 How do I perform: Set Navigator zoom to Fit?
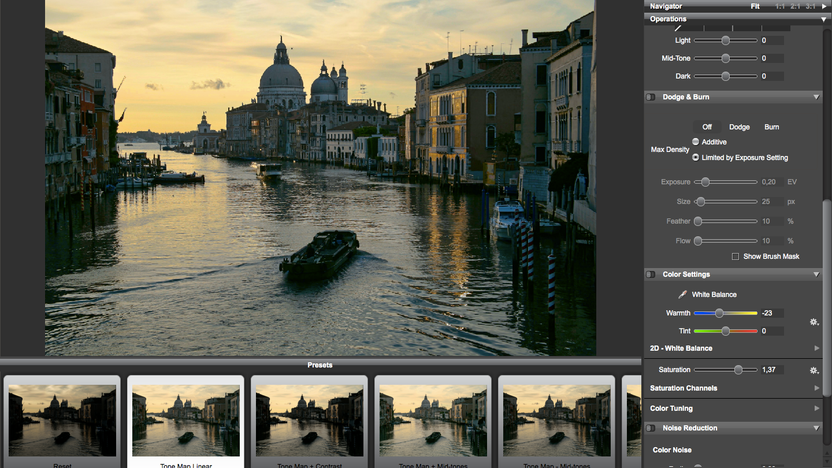[x=755, y=6]
